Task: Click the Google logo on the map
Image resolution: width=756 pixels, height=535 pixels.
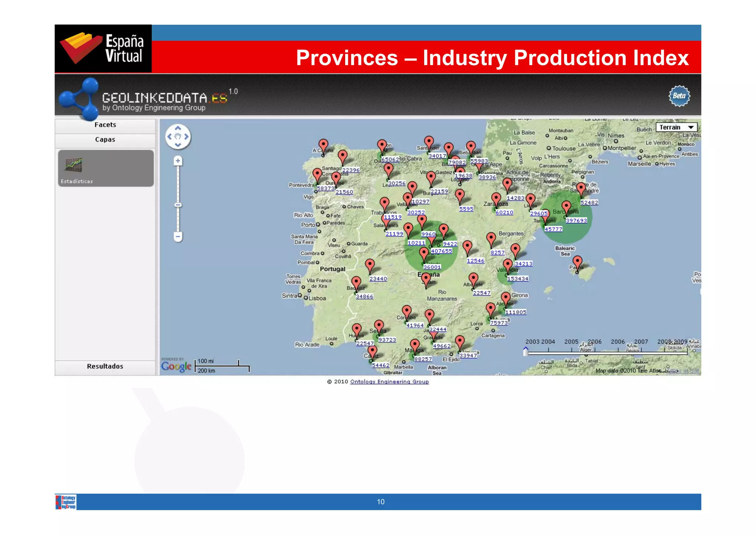Action: [x=176, y=366]
